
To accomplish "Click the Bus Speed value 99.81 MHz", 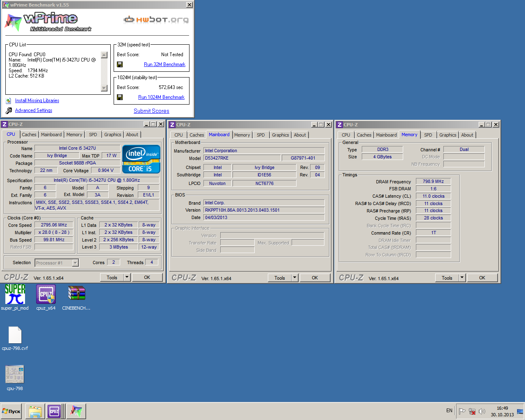I will (x=54, y=240).
